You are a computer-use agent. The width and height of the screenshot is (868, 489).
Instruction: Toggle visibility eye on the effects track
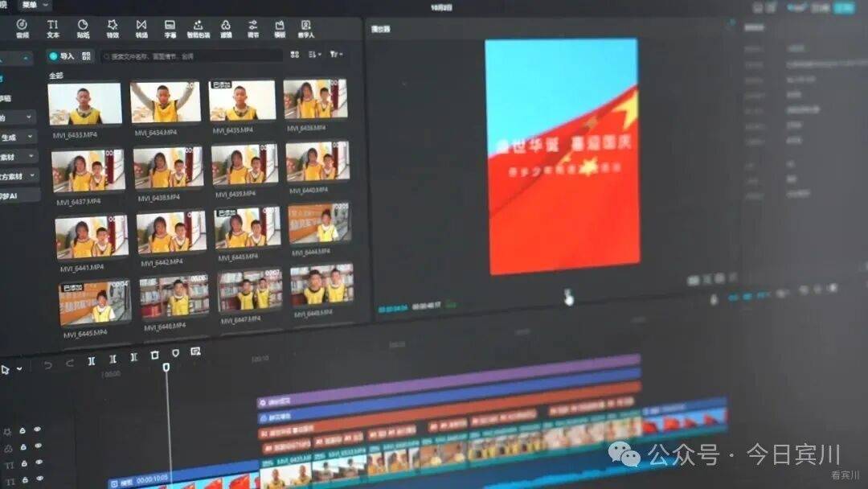tap(37, 430)
